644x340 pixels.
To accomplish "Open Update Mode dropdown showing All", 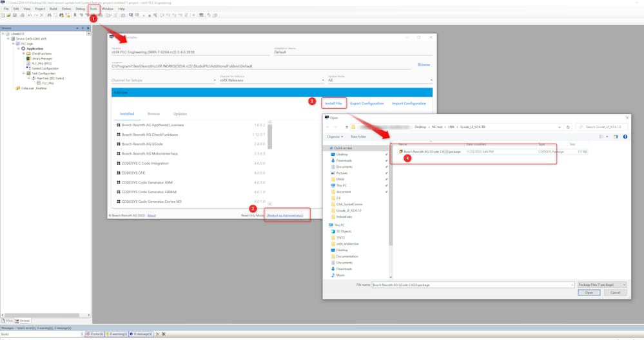I will pos(380,80).
